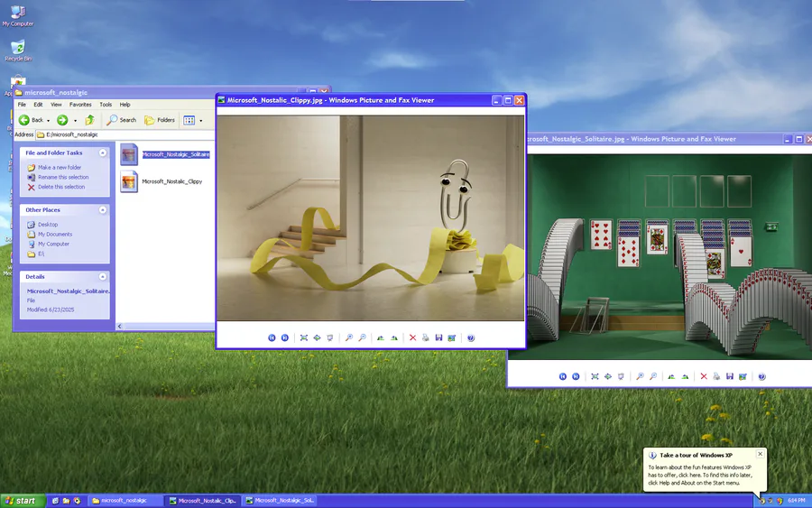Open Solitaire image for editing
Image resolution: width=812 pixels, height=508 pixels.
tap(743, 376)
